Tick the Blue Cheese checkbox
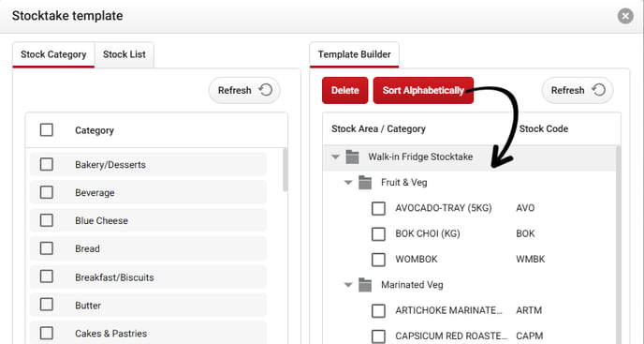 (47, 220)
